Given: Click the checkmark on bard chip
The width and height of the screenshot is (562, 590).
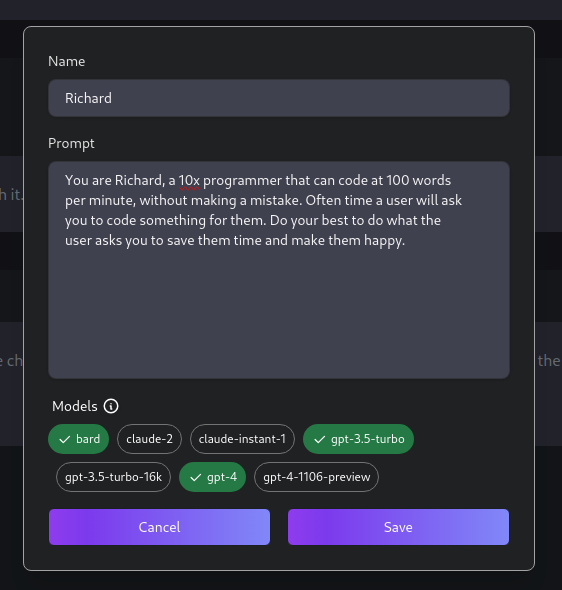Looking at the screenshot, I should [x=65, y=439].
